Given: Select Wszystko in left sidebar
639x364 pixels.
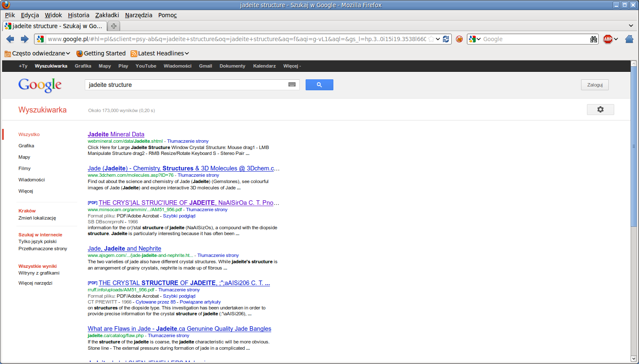Looking at the screenshot, I should [x=29, y=134].
